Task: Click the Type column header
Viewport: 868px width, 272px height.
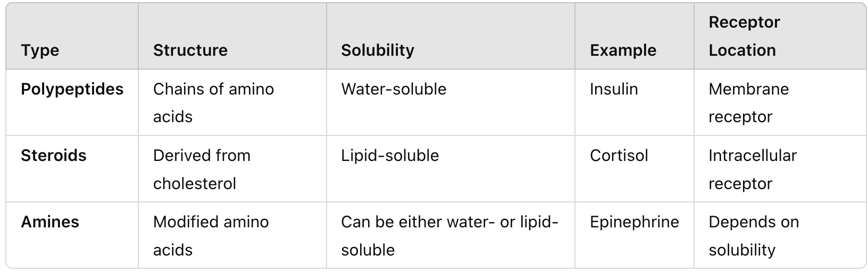Action: click(x=40, y=50)
